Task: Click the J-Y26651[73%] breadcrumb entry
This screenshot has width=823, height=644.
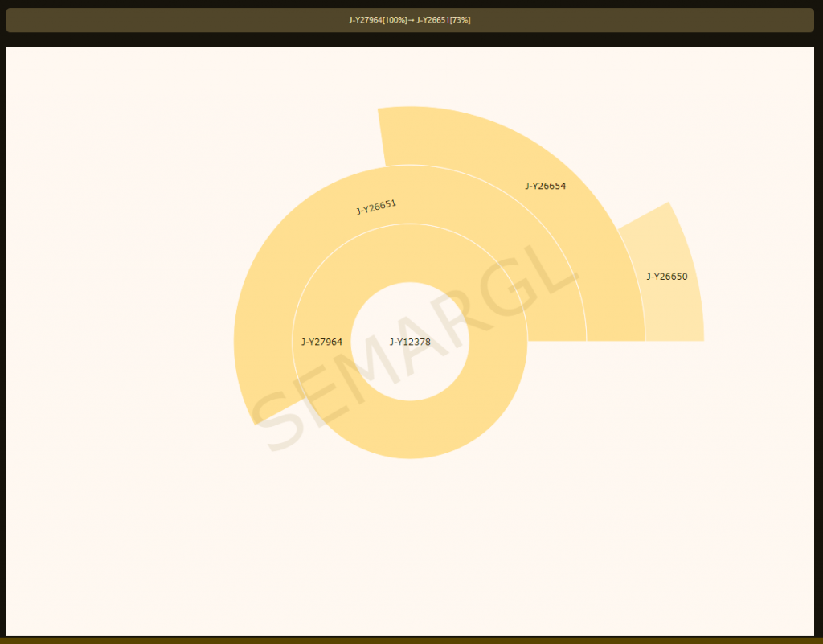Action: (x=444, y=20)
